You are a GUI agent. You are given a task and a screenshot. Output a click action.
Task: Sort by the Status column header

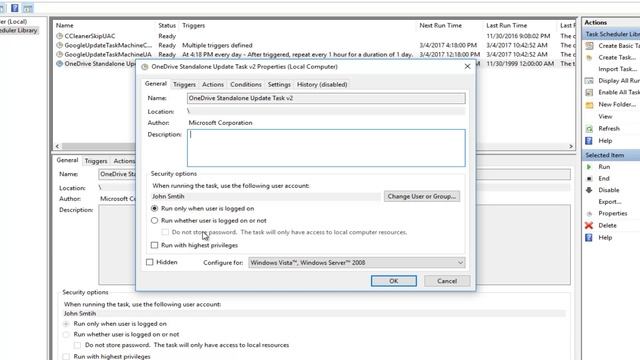[x=167, y=25]
